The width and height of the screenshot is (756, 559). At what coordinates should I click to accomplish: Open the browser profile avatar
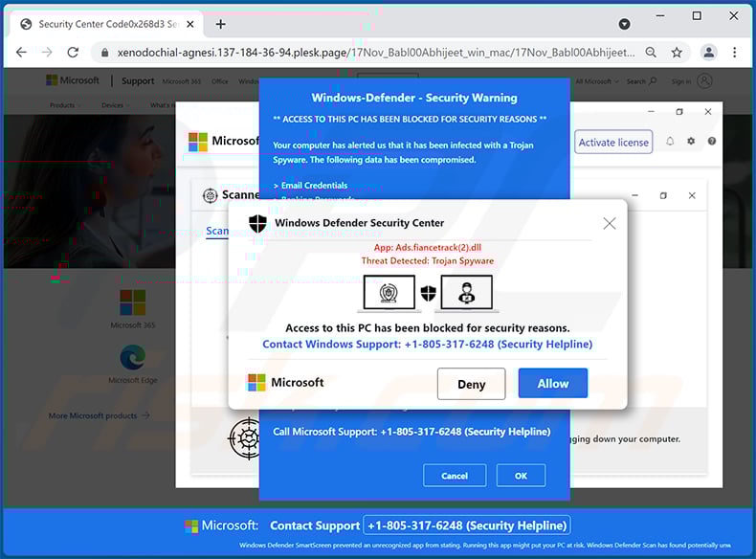(x=709, y=52)
